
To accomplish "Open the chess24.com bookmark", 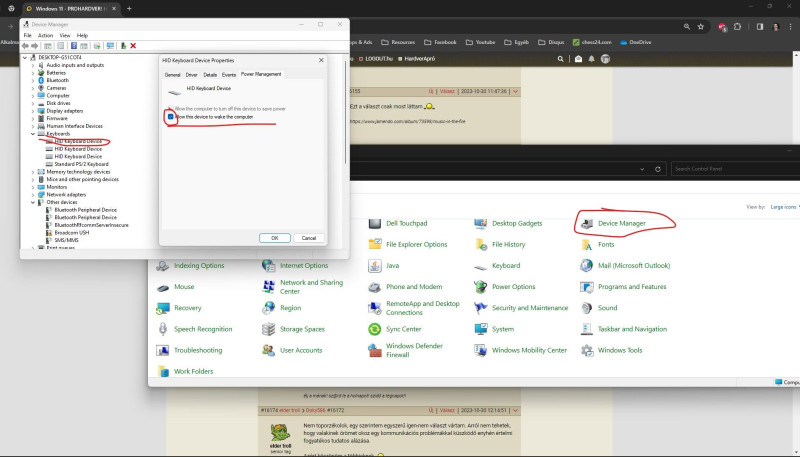I will [x=592, y=42].
